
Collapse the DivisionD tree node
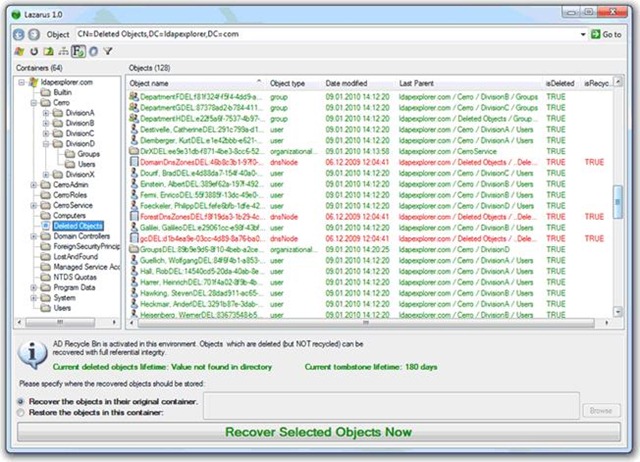46,144
